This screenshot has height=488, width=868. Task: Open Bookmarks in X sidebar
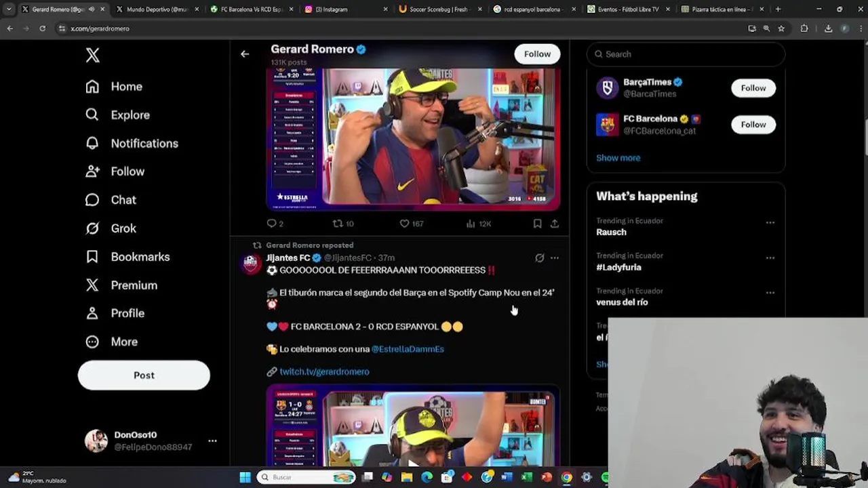[x=127, y=257]
